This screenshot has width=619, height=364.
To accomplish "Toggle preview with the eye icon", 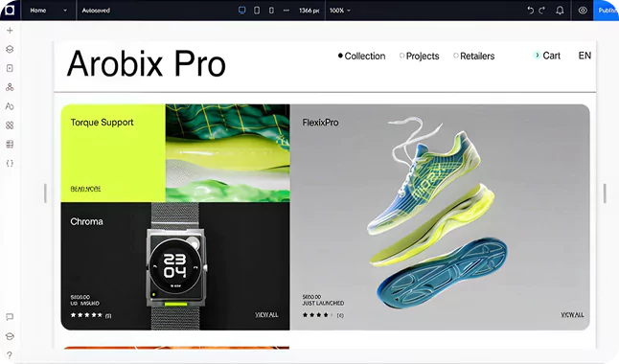I will click(583, 11).
